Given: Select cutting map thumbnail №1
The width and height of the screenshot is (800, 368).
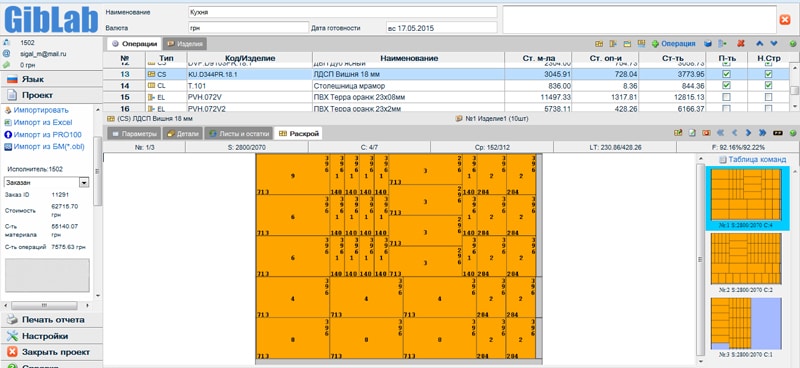Looking at the screenshot, I should coord(746,198).
